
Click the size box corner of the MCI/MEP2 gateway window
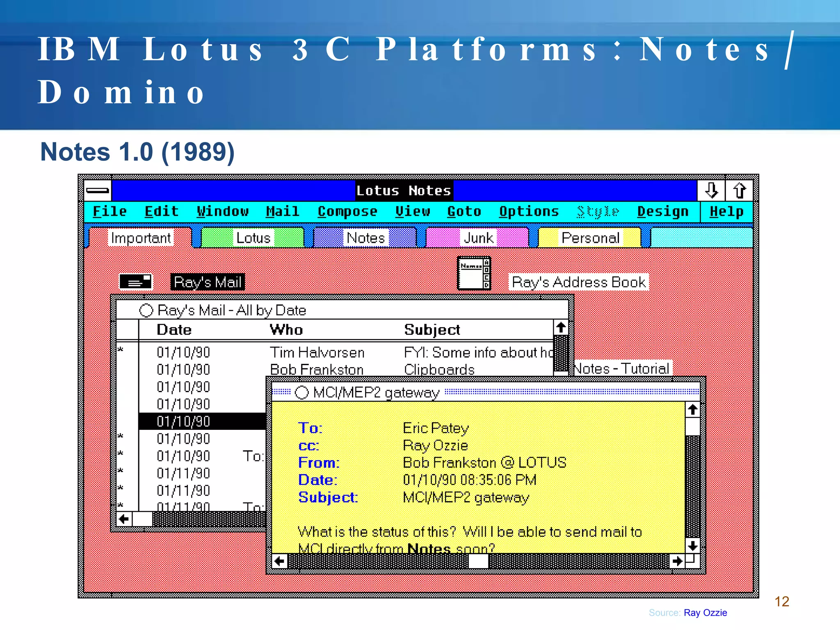coord(692,561)
